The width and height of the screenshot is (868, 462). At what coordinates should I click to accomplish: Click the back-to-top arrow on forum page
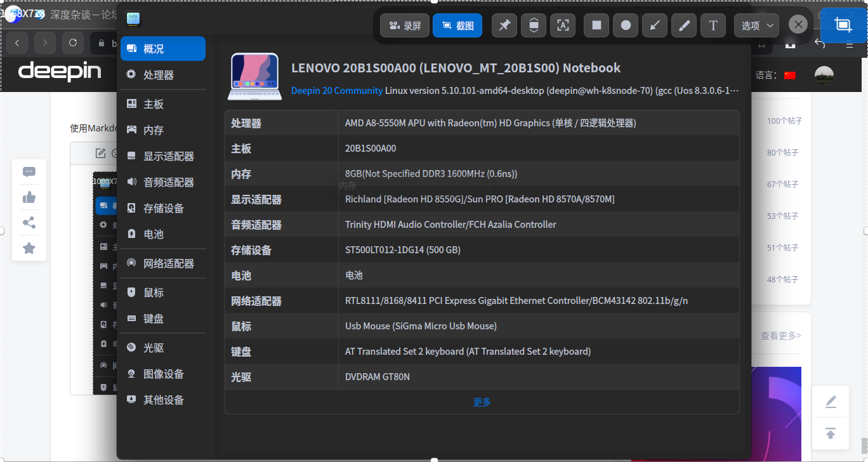click(831, 434)
